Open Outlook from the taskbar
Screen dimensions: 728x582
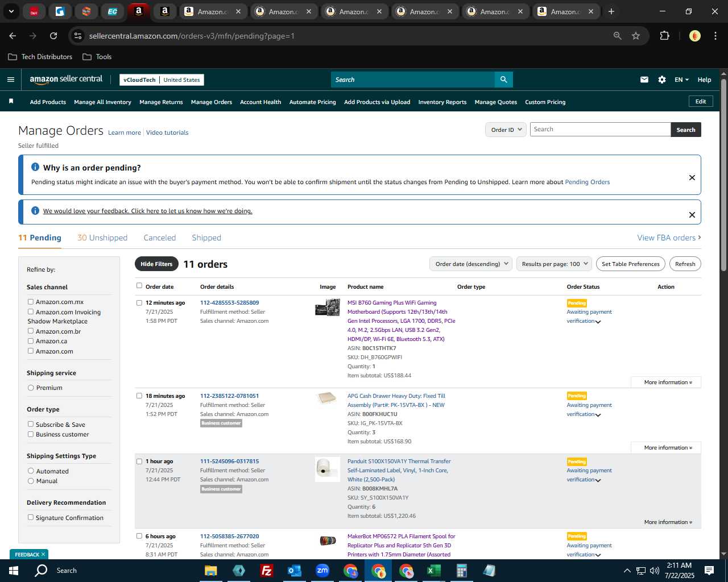pyautogui.click(x=294, y=571)
